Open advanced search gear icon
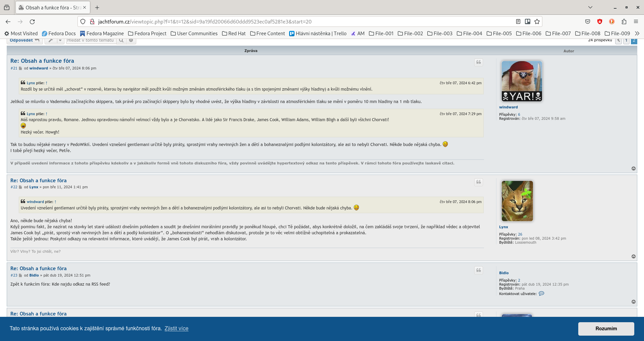This screenshot has width=644, height=341. (131, 41)
